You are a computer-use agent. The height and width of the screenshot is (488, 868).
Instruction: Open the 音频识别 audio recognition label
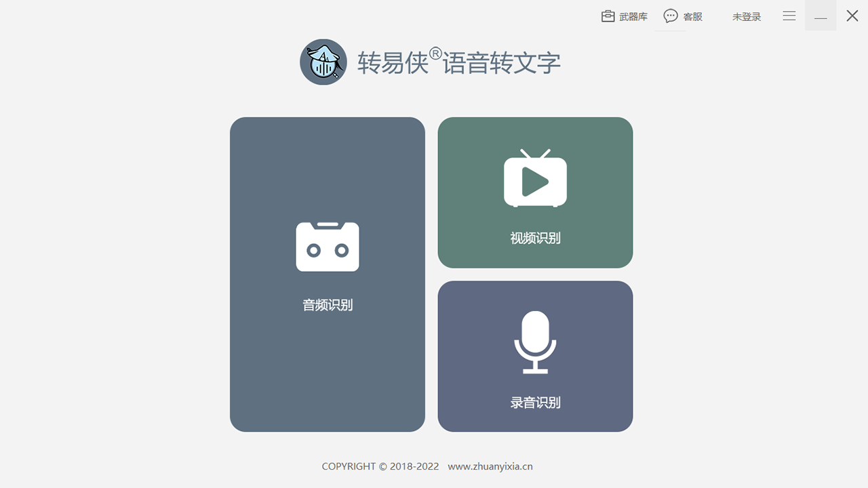click(x=328, y=305)
